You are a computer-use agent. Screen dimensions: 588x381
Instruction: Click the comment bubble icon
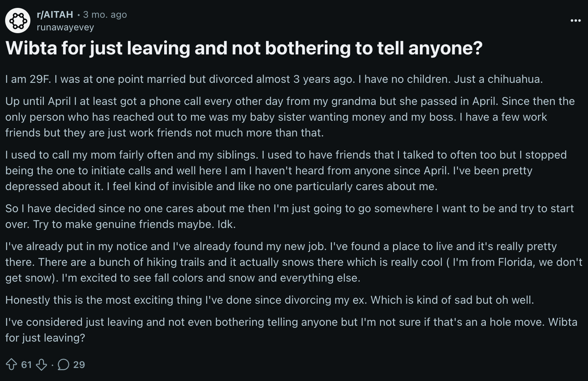click(64, 364)
